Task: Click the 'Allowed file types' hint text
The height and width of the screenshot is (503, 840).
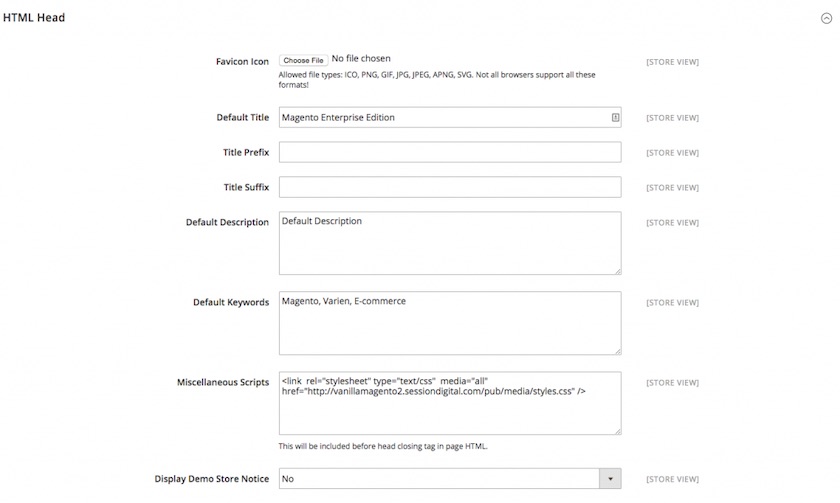Action: tap(437, 80)
